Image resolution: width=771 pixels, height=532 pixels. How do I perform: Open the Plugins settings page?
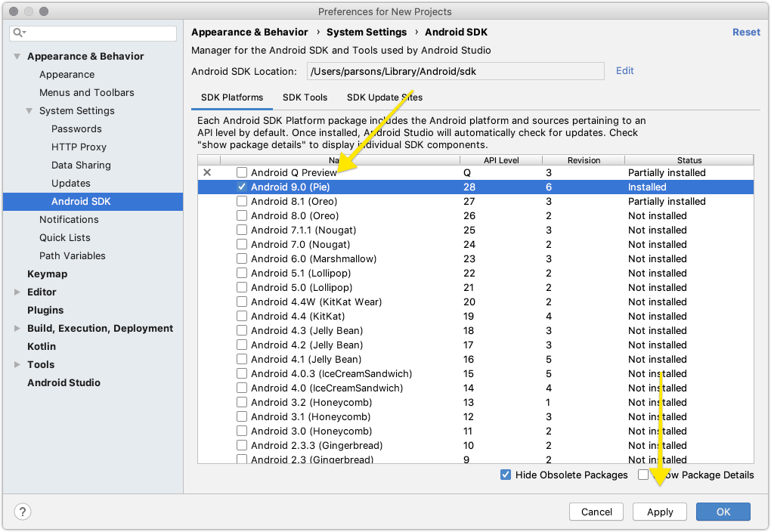click(x=45, y=311)
